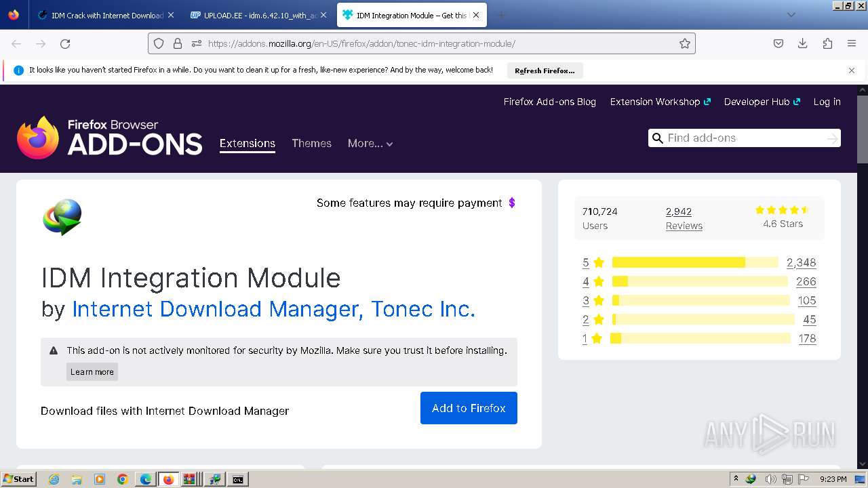Bookmark this page with the star icon
This screenshot has width=868, height=488.
(685, 43)
